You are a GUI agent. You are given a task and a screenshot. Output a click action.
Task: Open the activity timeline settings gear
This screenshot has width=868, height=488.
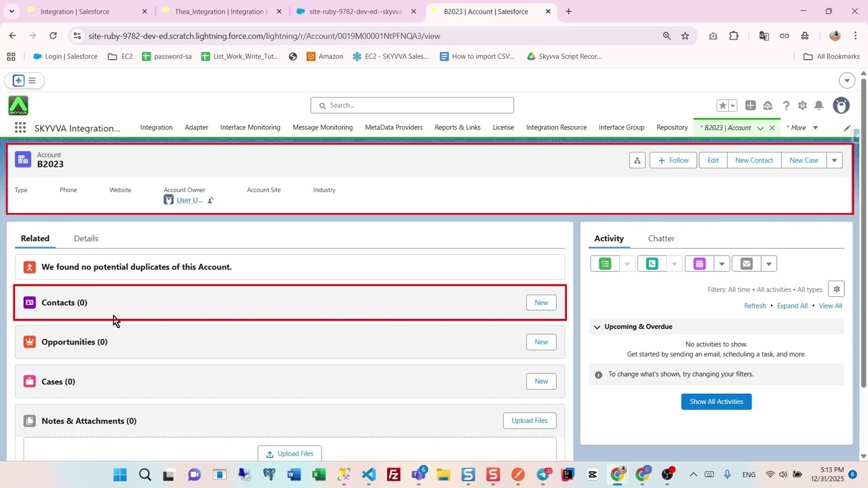click(x=836, y=289)
